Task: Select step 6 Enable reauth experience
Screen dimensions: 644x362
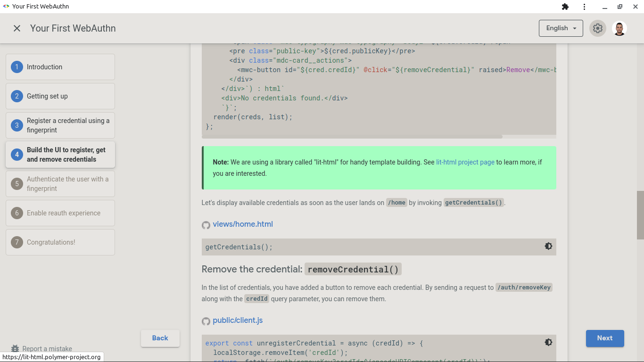Action: [x=60, y=213]
